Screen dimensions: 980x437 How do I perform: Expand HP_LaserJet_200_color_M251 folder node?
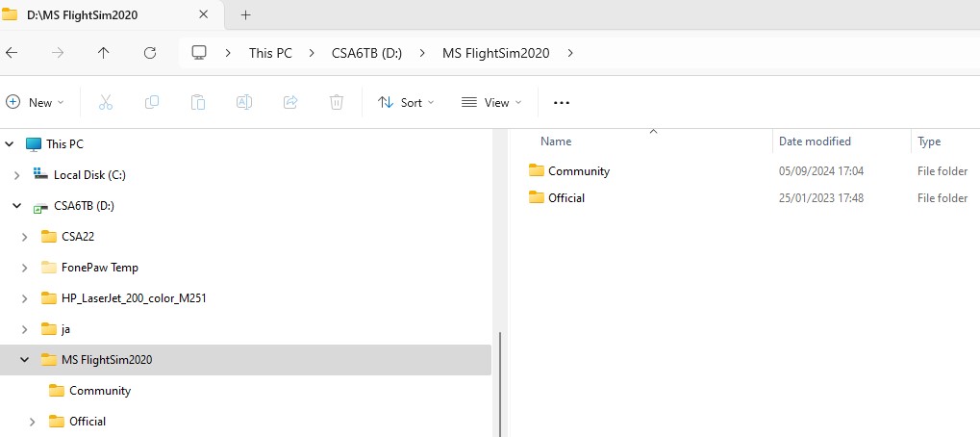click(24, 298)
